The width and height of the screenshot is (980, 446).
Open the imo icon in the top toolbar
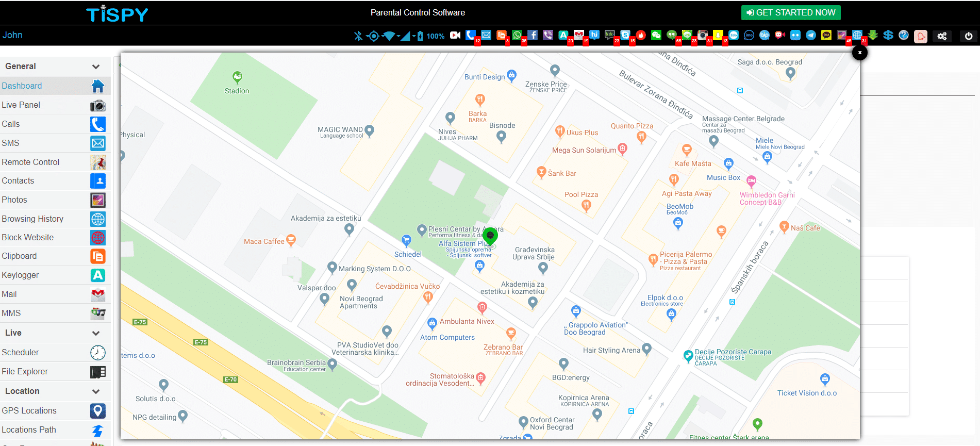749,35
